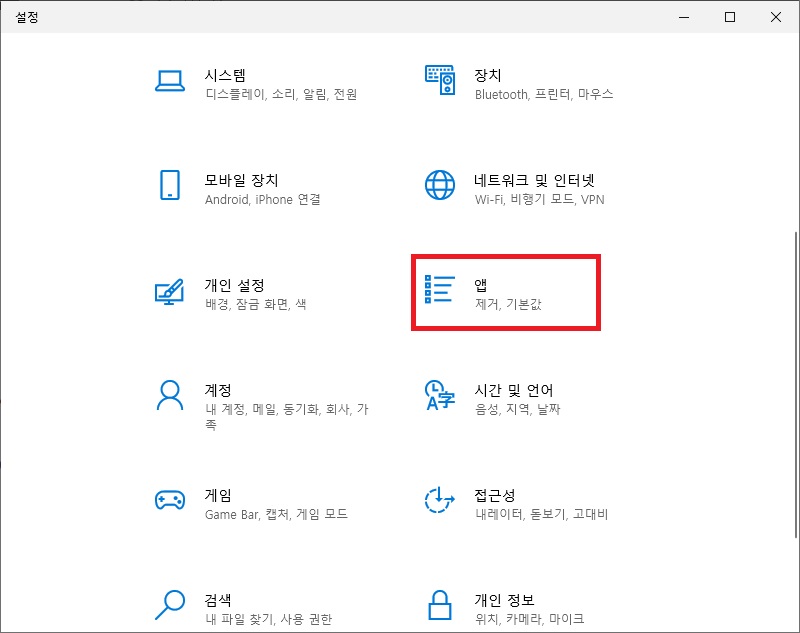Open 모바일 장치 settings title
This screenshot has width=800, height=633.
coord(241,180)
